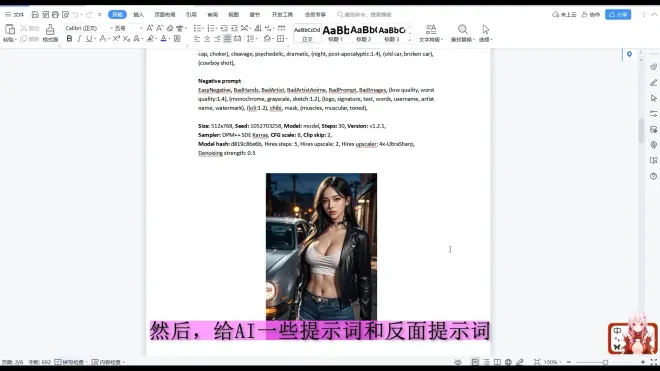Toggle Bold formatting
Viewport: 660px width, 371px height.
[69, 39]
